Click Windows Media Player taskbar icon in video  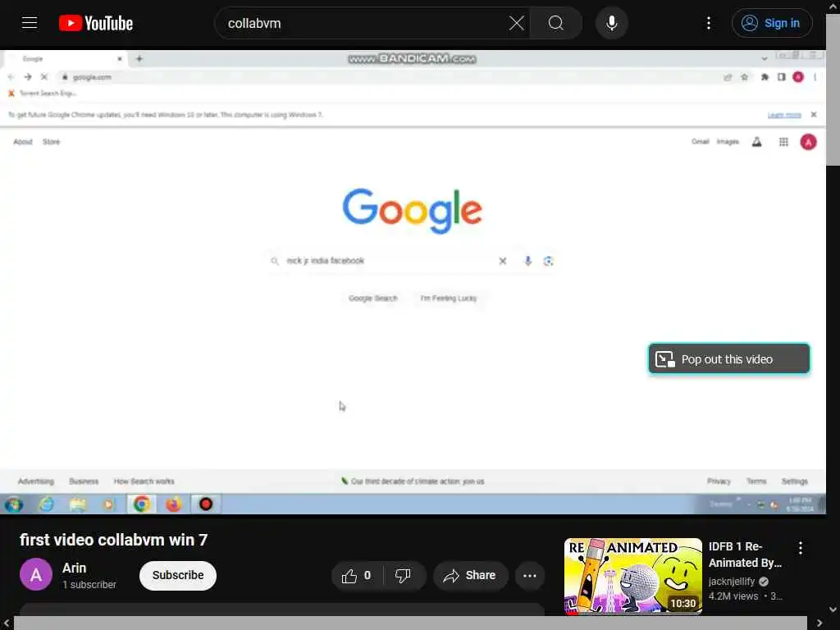(x=109, y=504)
